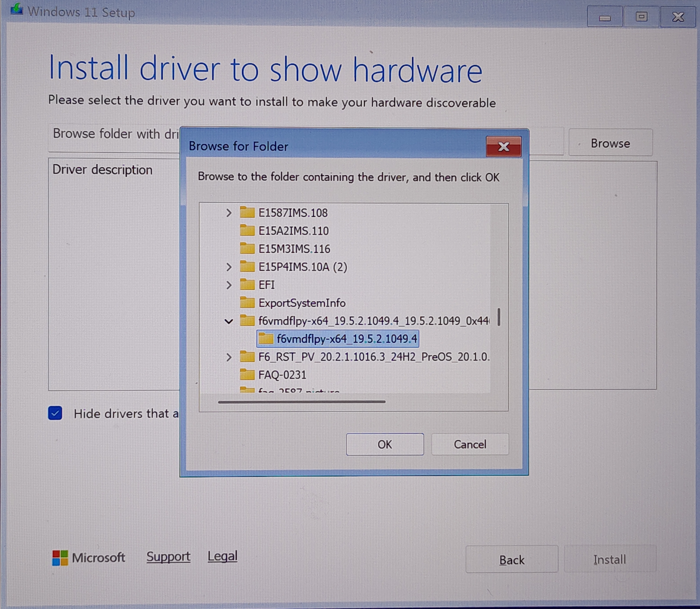This screenshot has width=700, height=609.
Task: Open the Support link
Action: click(x=169, y=557)
